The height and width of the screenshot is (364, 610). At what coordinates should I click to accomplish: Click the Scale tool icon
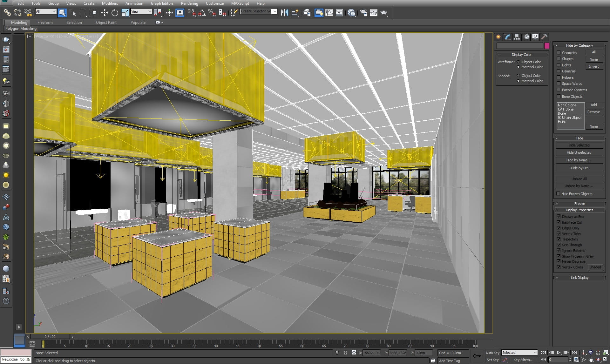tap(125, 13)
